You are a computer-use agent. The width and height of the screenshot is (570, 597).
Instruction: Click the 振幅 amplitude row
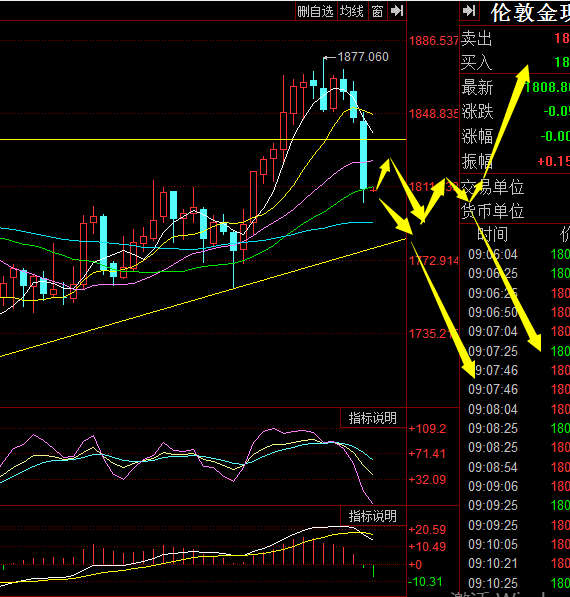(515, 161)
